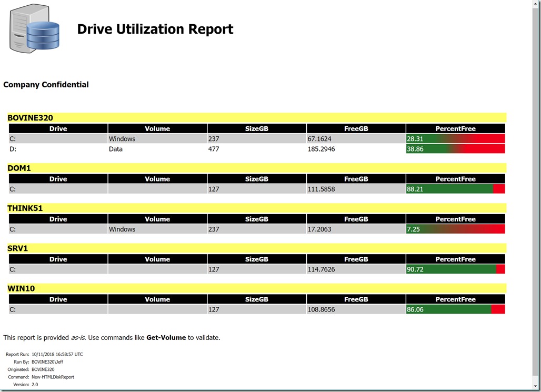Click the italic as-is text
This screenshot has width=541, height=392.
[78, 337]
